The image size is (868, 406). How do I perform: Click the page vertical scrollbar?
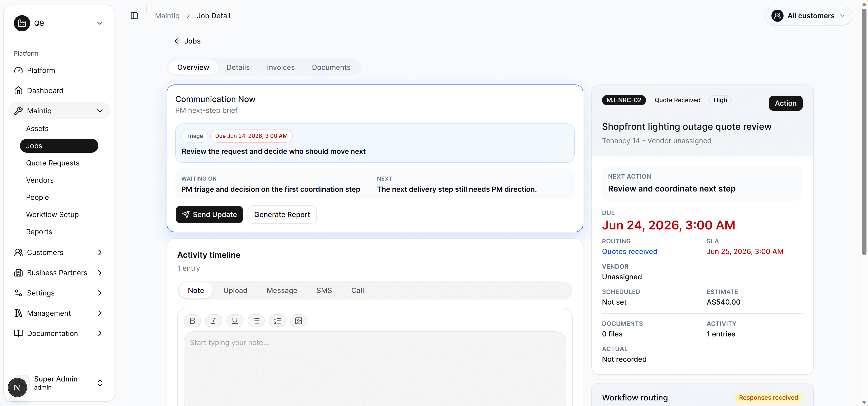(864, 132)
